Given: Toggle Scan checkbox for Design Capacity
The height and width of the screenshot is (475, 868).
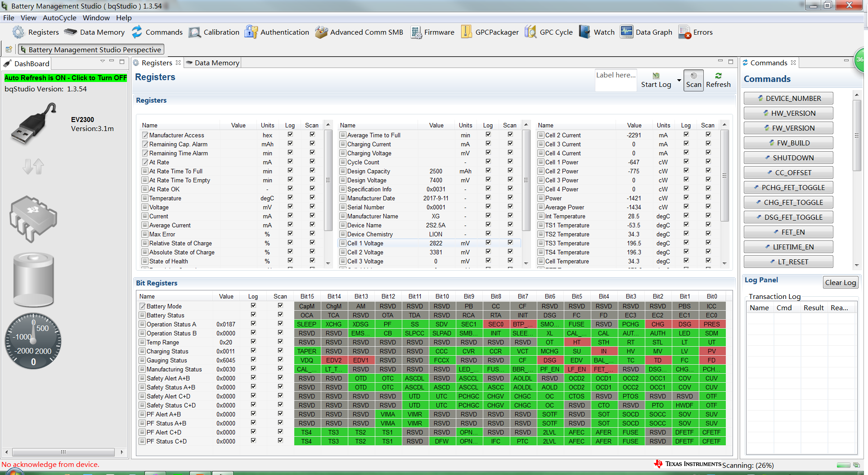Looking at the screenshot, I should click(x=510, y=171).
